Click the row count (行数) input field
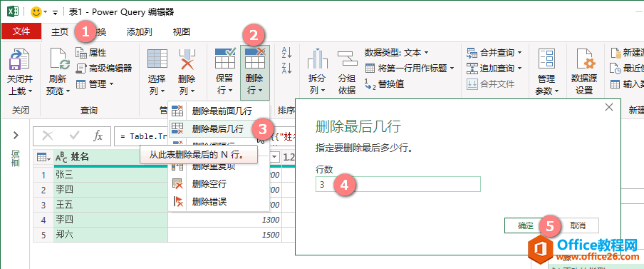This screenshot has height=269, width=644. [x=398, y=184]
